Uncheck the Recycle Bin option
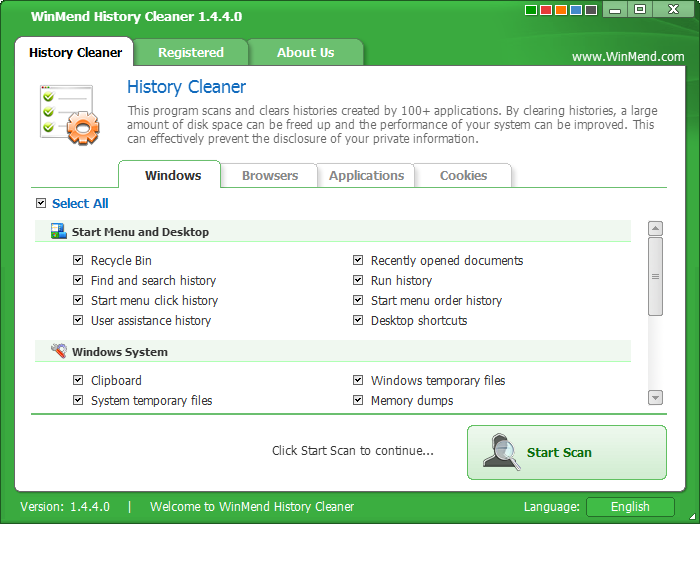700x574 pixels. (78, 260)
